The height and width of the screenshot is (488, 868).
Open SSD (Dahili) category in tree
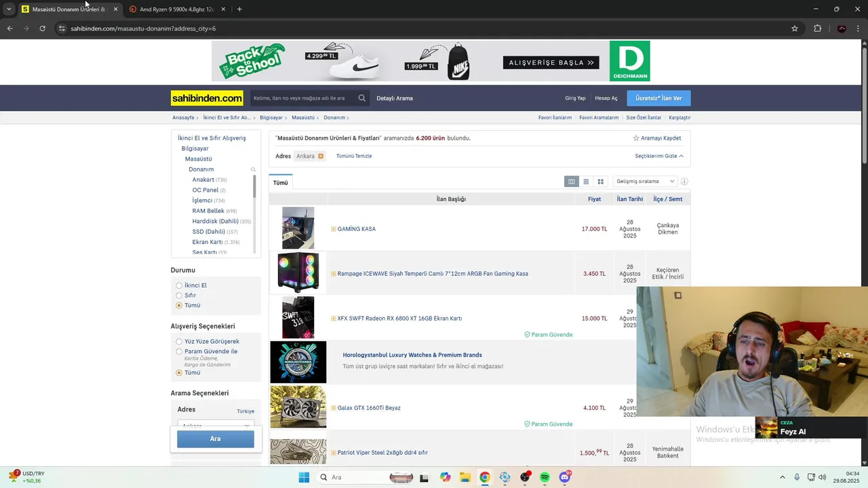pos(208,232)
